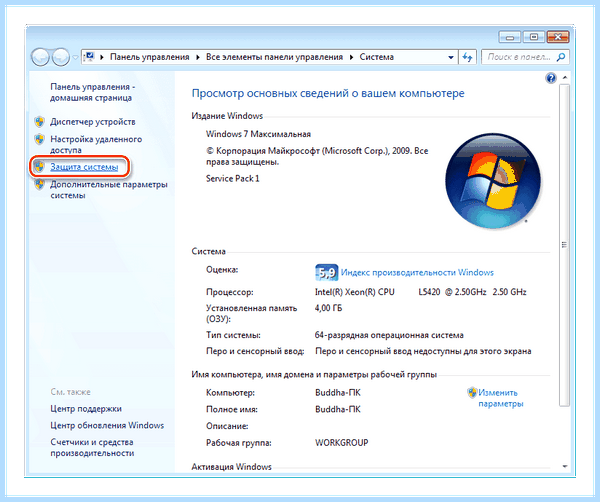Click shield icon beside 'Настройка удаленного доступа'
This screenshot has height=502, width=600.
pyautogui.click(x=39, y=139)
